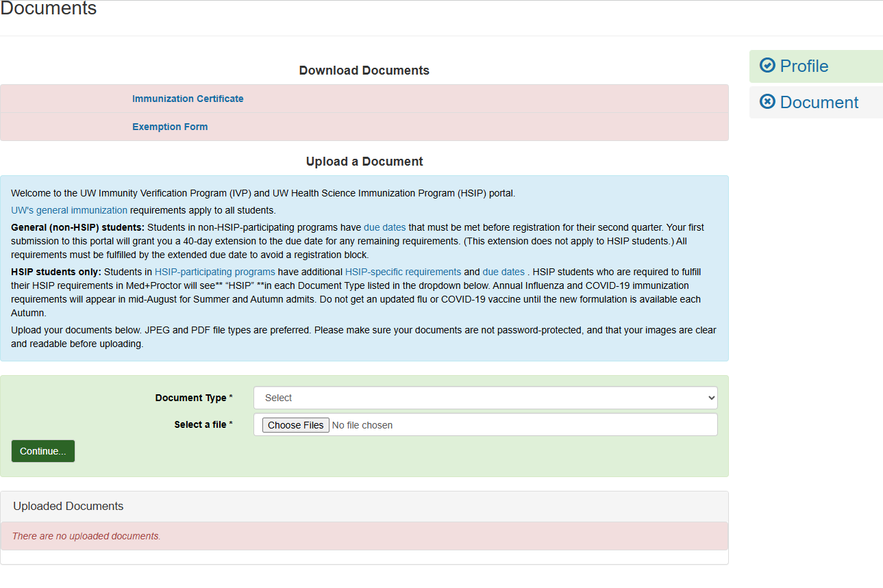Click the 'Select a file' label
This screenshot has width=883, height=588.
203,424
